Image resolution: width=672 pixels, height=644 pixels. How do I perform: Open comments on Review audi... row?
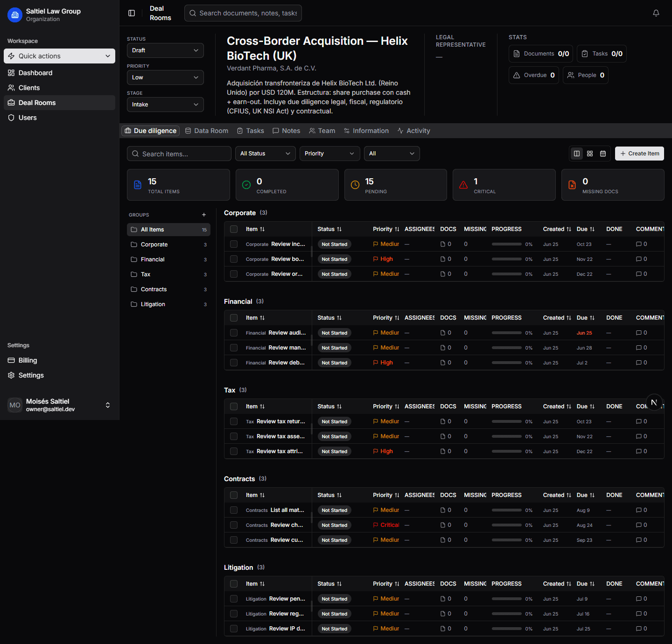click(642, 333)
